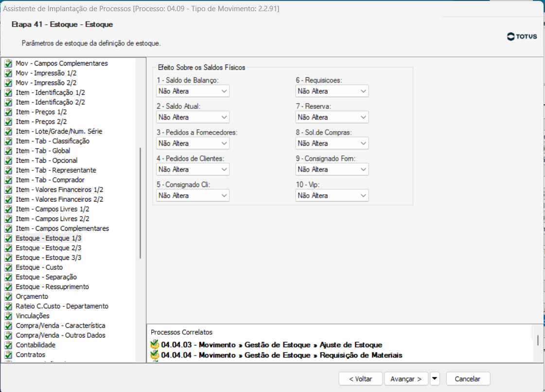The width and height of the screenshot is (545, 392).
Task: Click checkmark icon beside Contabilidade
Action: tap(8, 345)
